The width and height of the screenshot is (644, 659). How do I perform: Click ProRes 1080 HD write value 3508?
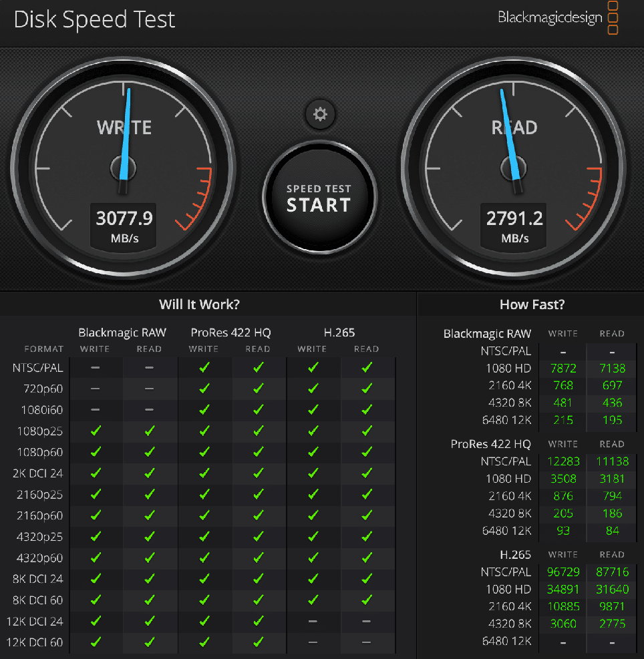(x=563, y=479)
